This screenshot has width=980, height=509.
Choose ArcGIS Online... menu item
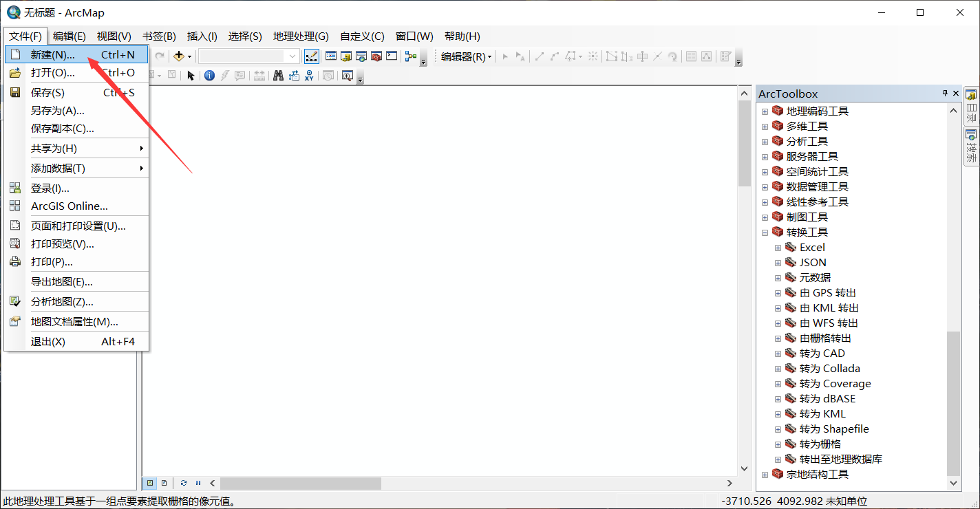(76, 206)
